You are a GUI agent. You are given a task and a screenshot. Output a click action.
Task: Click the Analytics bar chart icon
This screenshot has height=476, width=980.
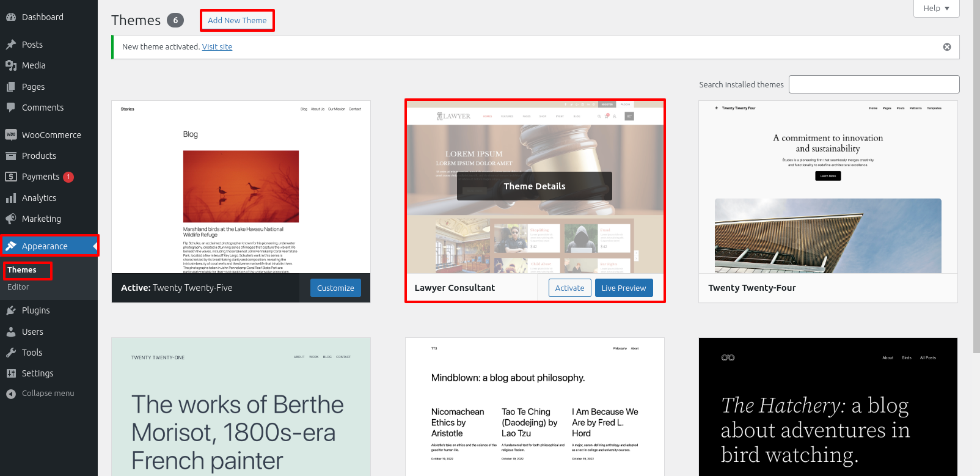[11, 198]
